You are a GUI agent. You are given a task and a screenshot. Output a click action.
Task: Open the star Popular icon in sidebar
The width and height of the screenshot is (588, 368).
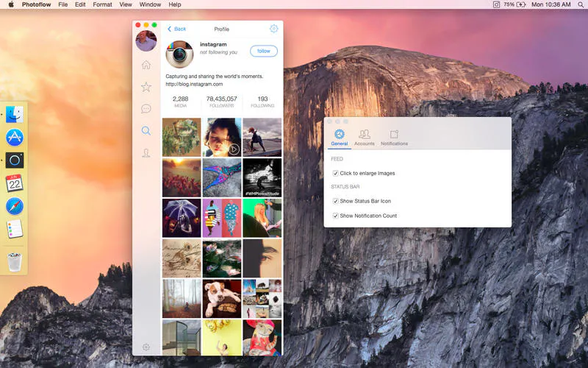point(146,87)
